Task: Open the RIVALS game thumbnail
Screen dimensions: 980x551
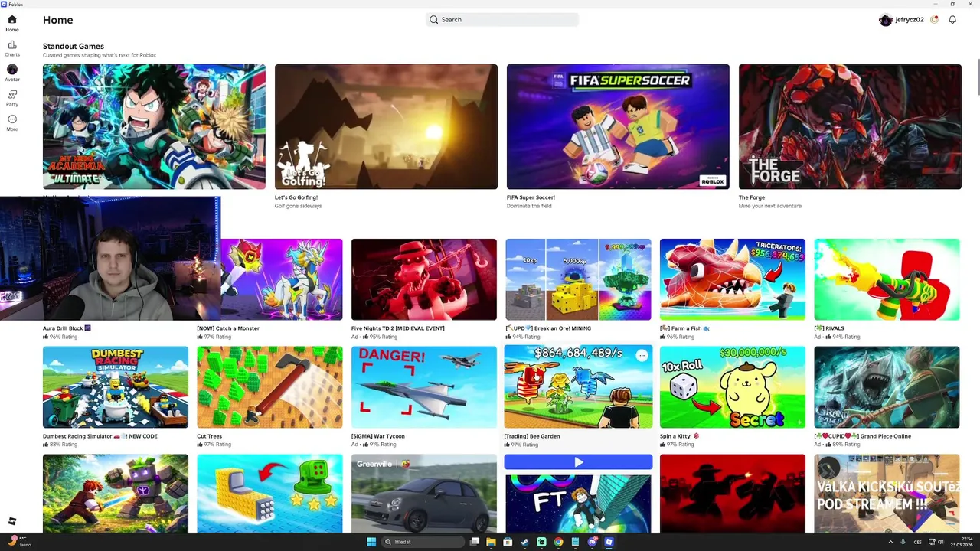Action: (887, 279)
